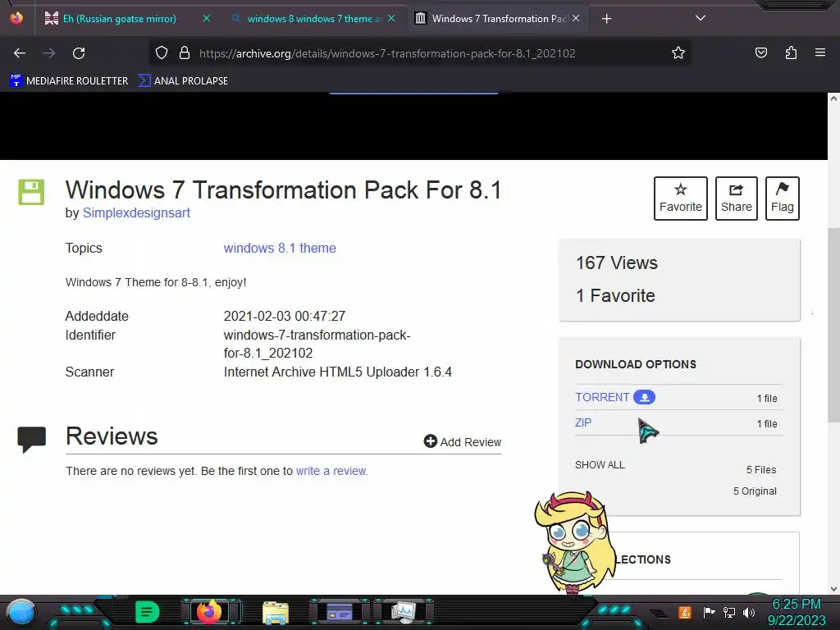Viewport: 840px width, 630px height.
Task: Open a new tab with the plus button
Action: click(x=606, y=19)
